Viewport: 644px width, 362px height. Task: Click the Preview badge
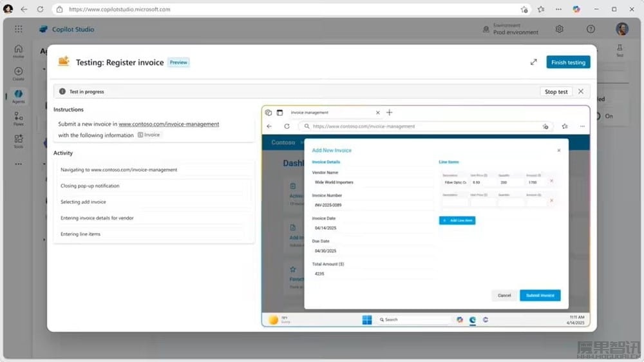tap(178, 62)
